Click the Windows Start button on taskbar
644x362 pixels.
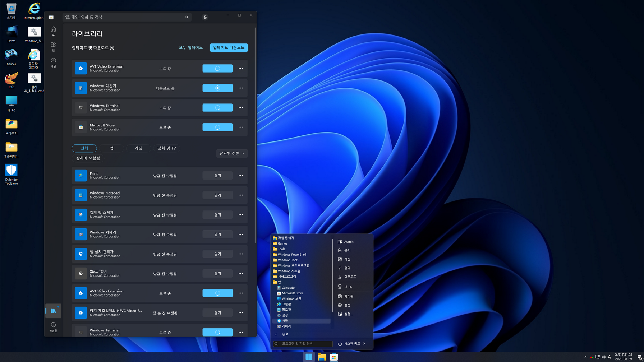click(x=309, y=357)
